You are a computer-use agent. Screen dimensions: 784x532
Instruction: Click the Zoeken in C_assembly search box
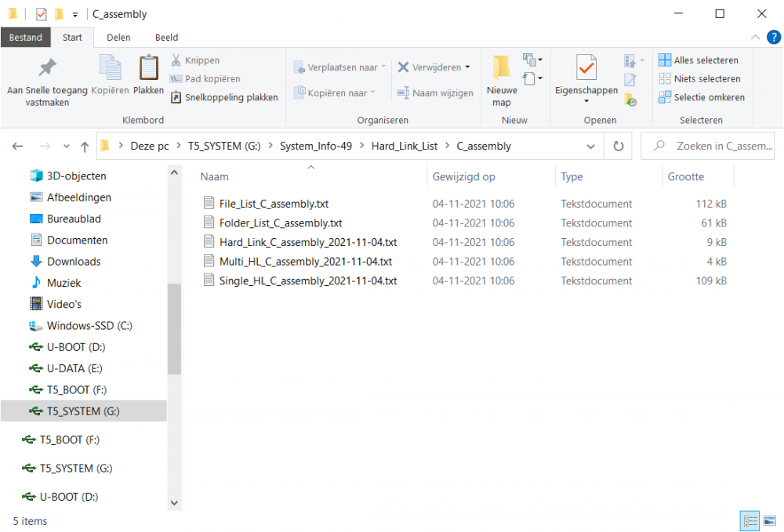(715, 146)
